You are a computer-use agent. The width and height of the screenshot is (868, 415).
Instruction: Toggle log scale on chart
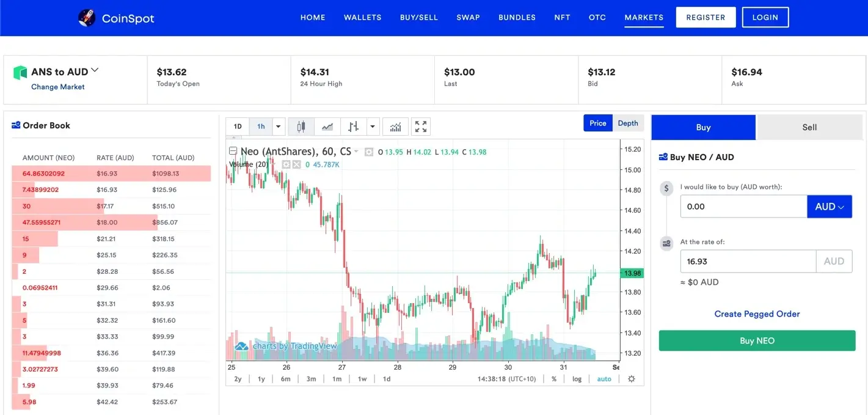[x=577, y=379]
